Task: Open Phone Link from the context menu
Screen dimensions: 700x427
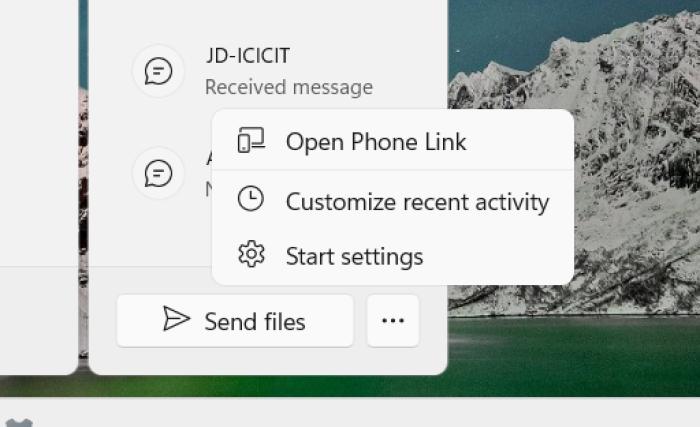Action: click(393, 142)
